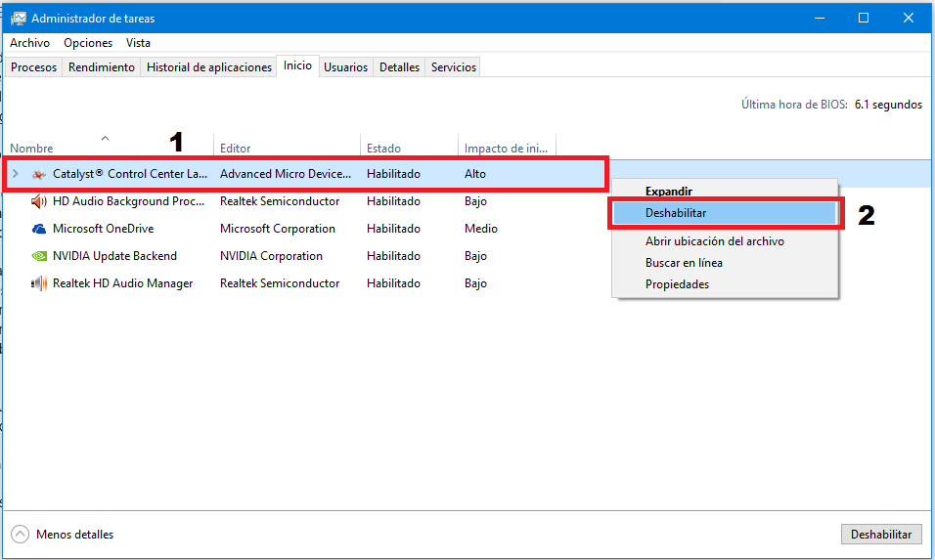Collapse view with Menos detalles arrow icon
This screenshot has width=935, height=560.
[x=20, y=535]
